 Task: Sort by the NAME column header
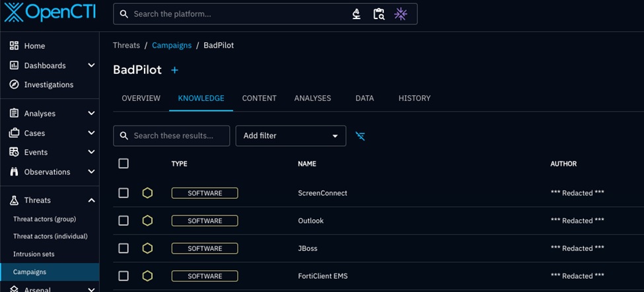click(306, 163)
